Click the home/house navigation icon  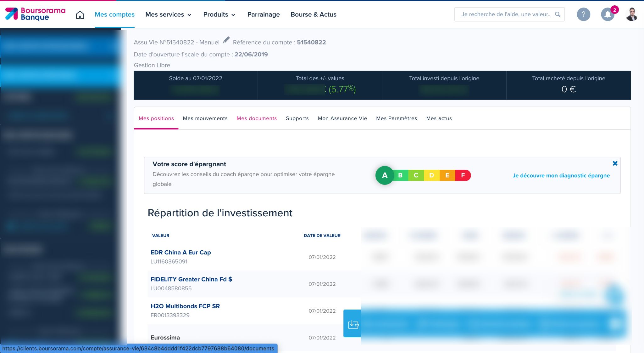tap(80, 14)
